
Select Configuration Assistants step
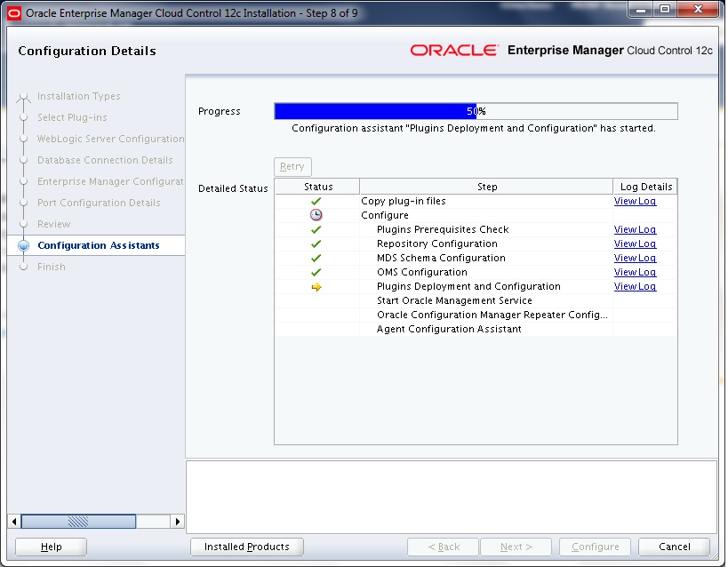click(99, 245)
